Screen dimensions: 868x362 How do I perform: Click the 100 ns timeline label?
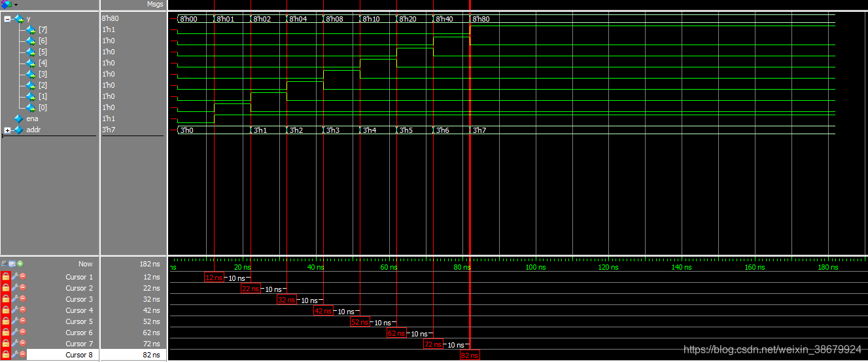pos(535,267)
